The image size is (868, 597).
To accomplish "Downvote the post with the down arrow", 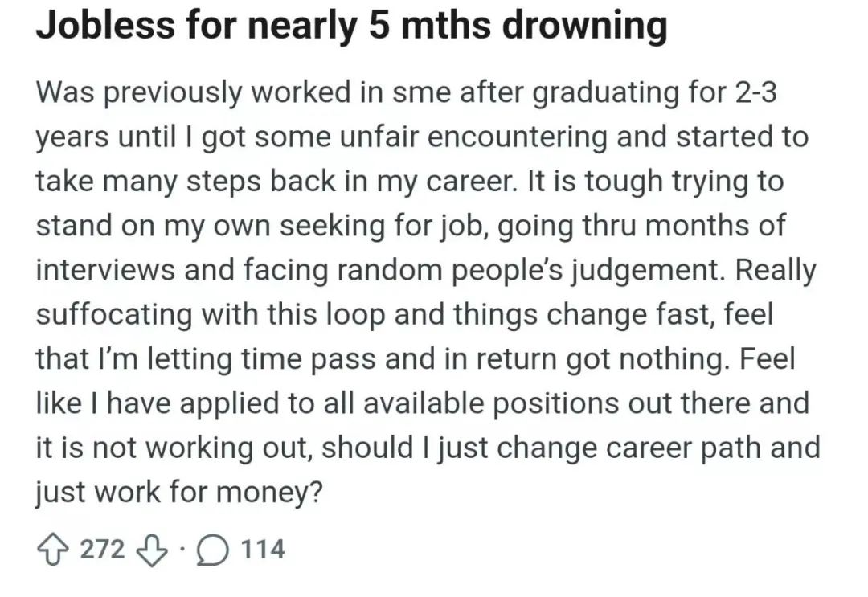I will click(x=152, y=550).
